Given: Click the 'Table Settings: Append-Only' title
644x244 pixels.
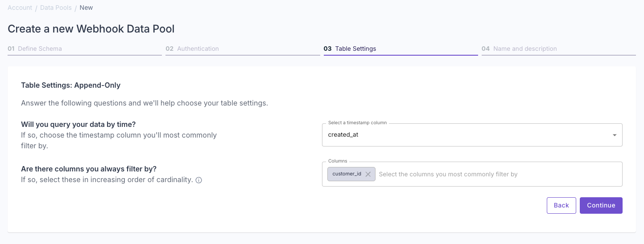Looking at the screenshot, I should (x=71, y=85).
